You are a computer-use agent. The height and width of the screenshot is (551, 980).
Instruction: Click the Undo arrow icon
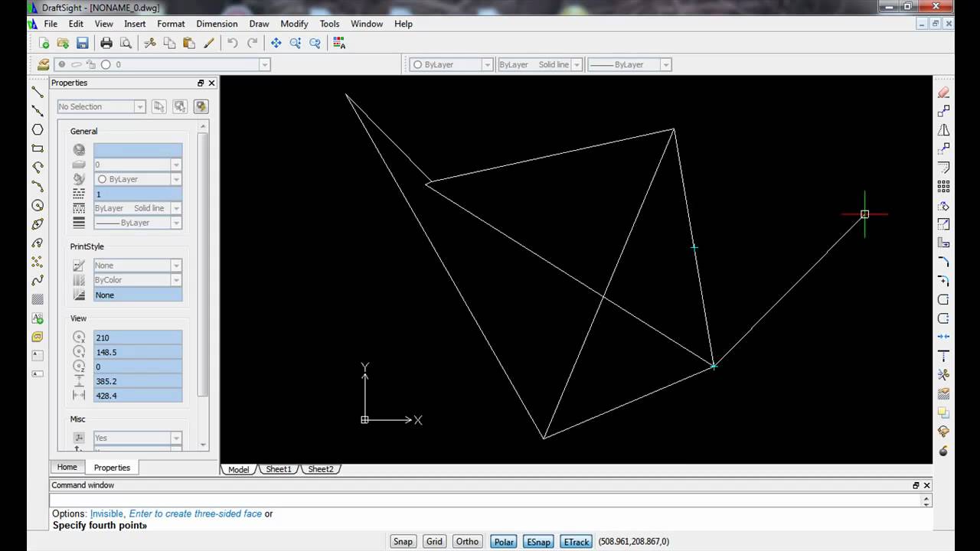pyautogui.click(x=233, y=44)
